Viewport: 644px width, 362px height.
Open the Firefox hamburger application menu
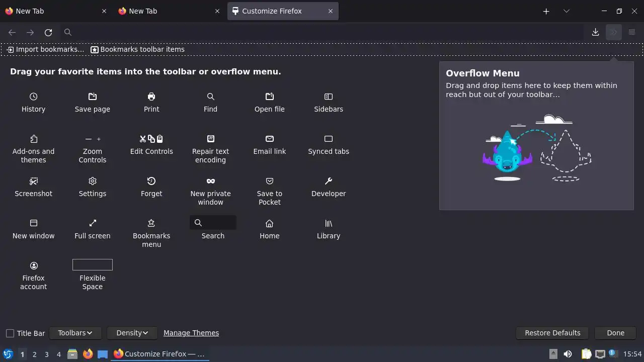tap(632, 32)
